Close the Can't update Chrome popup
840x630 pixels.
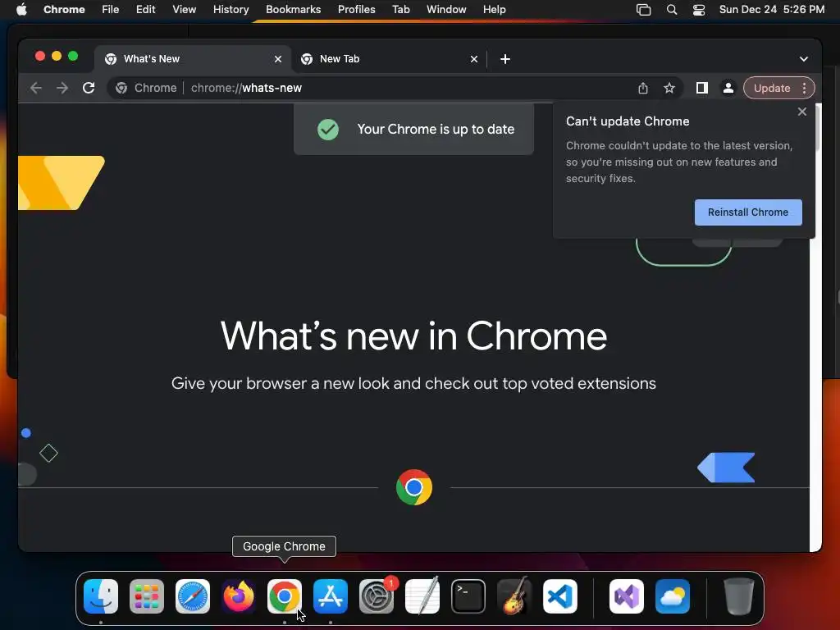point(802,112)
